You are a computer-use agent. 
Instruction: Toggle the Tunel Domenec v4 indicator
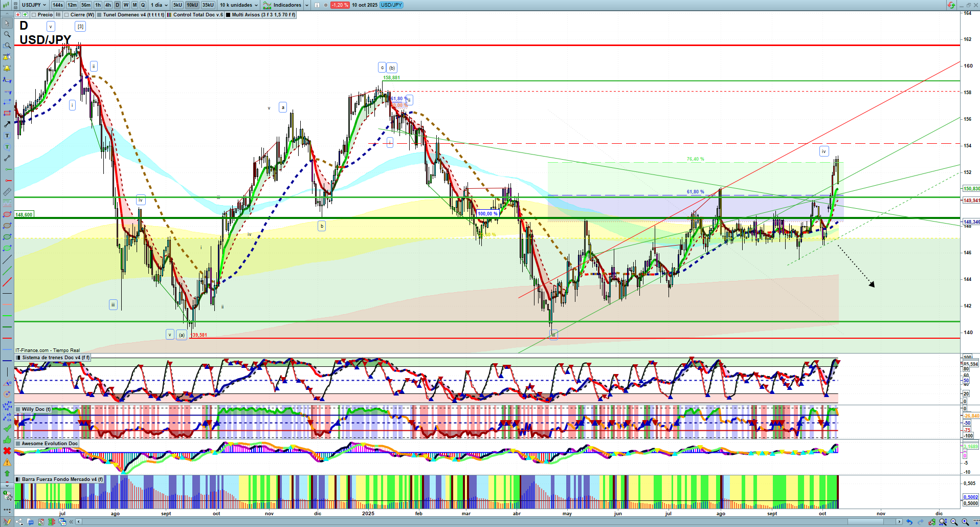100,15
